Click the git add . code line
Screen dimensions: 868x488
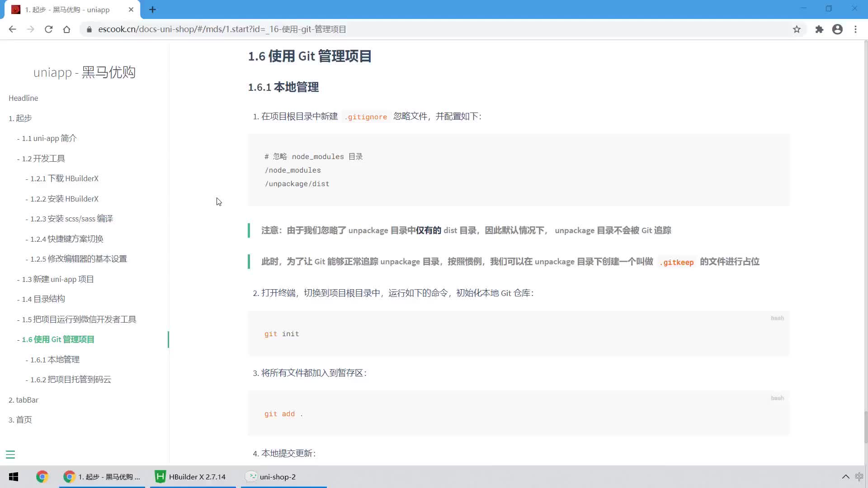pos(283,414)
